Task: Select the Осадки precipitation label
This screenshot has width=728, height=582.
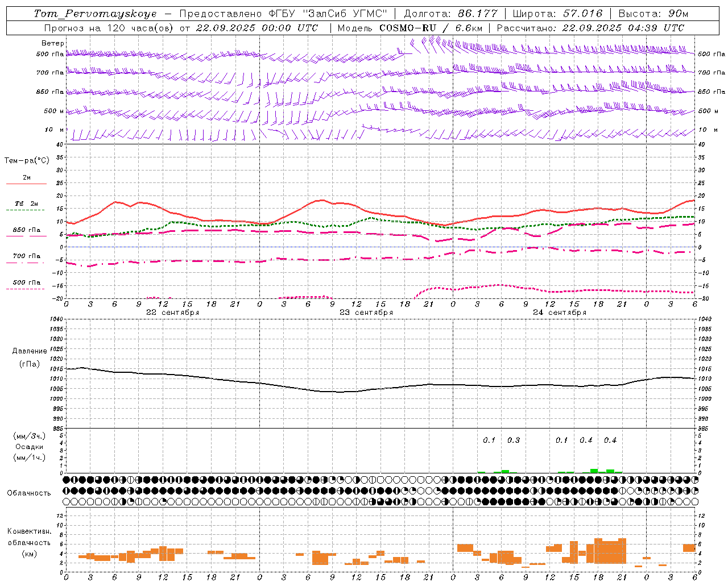Action: coord(30,447)
